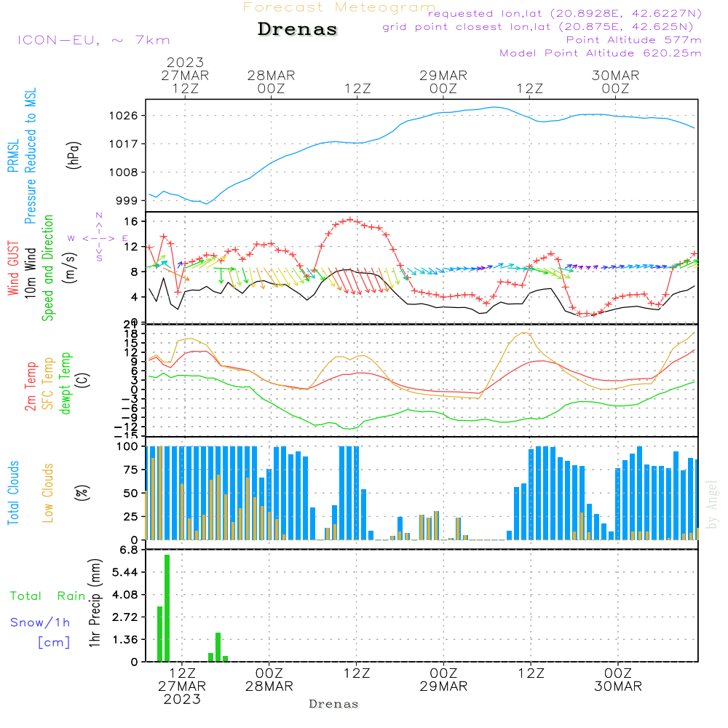Click the red 'Wind GUST' legend label
The image size is (728, 728).
tap(13, 269)
